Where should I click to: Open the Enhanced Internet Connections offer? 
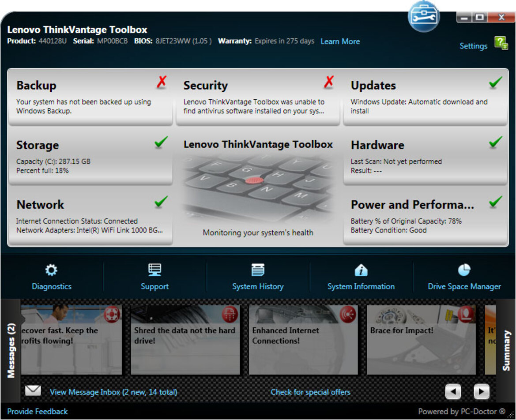pyautogui.click(x=303, y=340)
